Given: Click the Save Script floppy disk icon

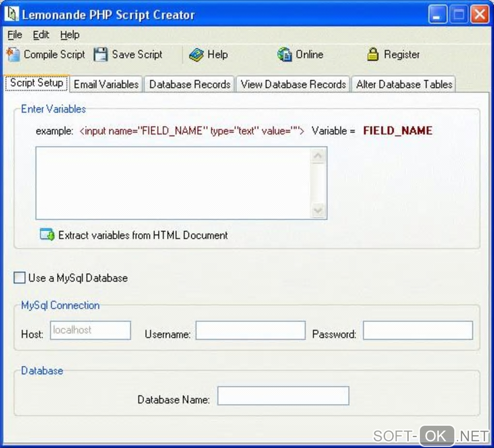Looking at the screenshot, I should 101,55.
